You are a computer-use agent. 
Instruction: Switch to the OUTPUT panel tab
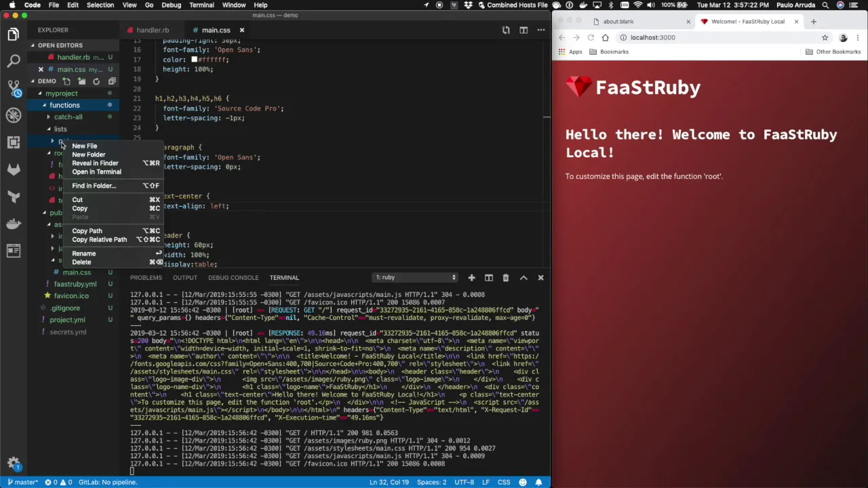(x=184, y=277)
